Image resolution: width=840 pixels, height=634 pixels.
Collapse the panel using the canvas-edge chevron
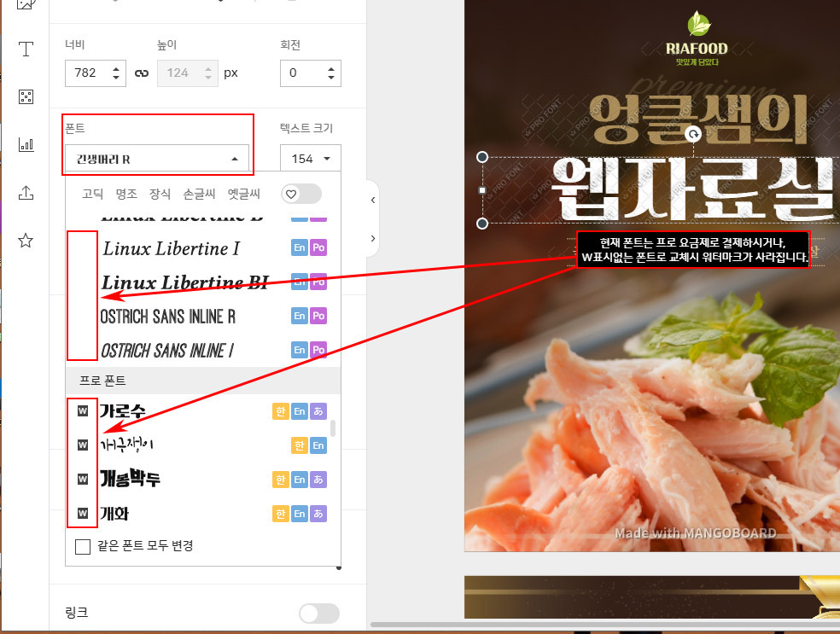click(372, 200)
